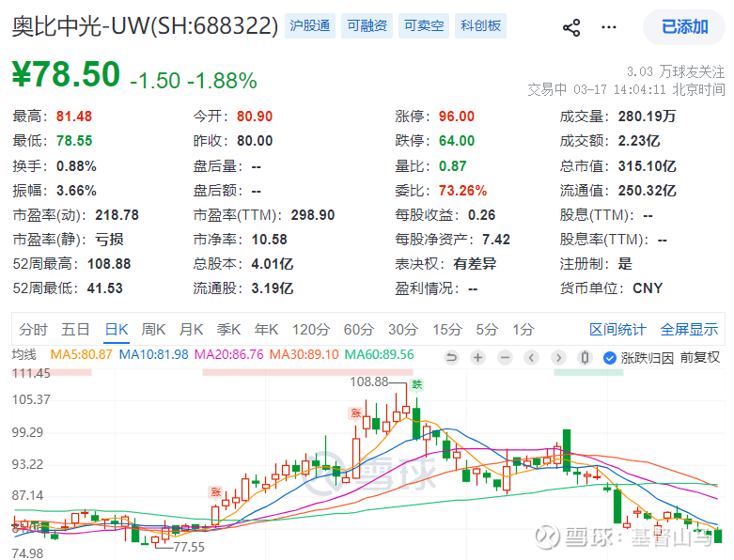Switch to the 分时 chart tab
This screenshot has height=560, width=734.
(x=33, y=330)
